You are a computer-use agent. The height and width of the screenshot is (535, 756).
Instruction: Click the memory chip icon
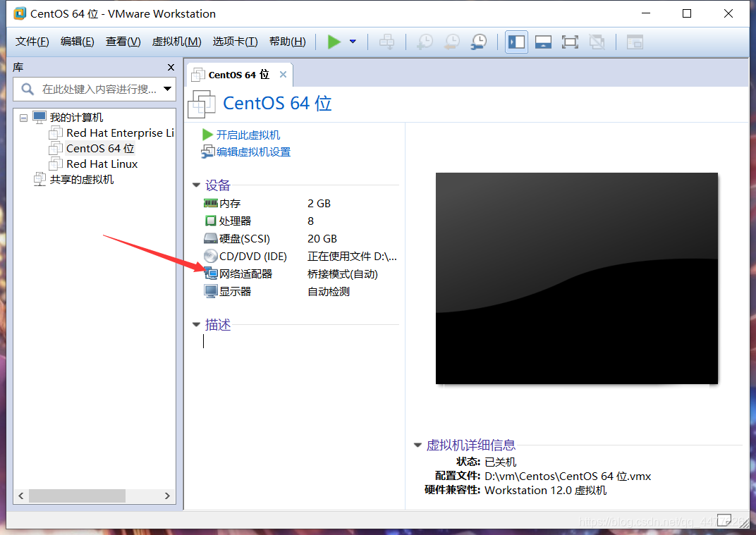pos(210,204)
